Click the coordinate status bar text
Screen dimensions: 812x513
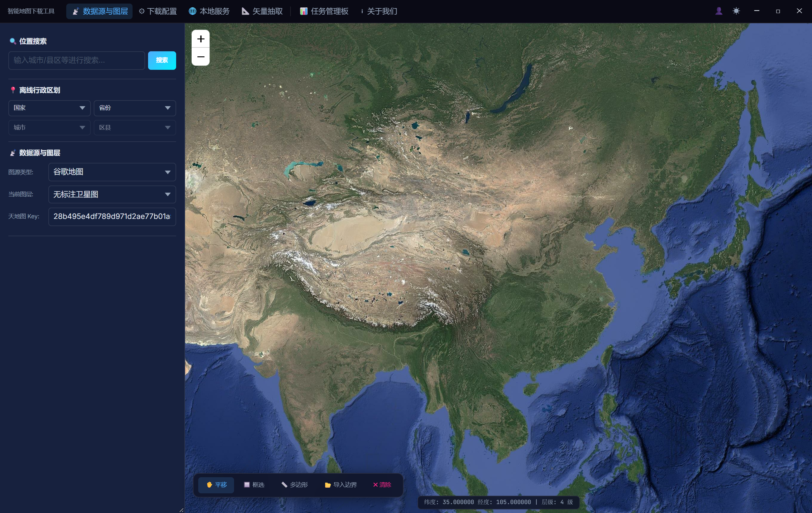click(x=499, y=502)
